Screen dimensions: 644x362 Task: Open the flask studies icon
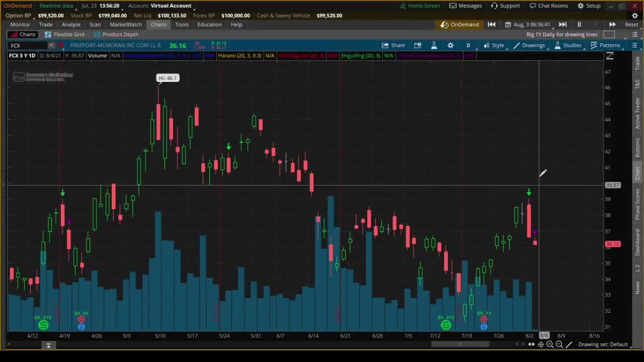434,45
